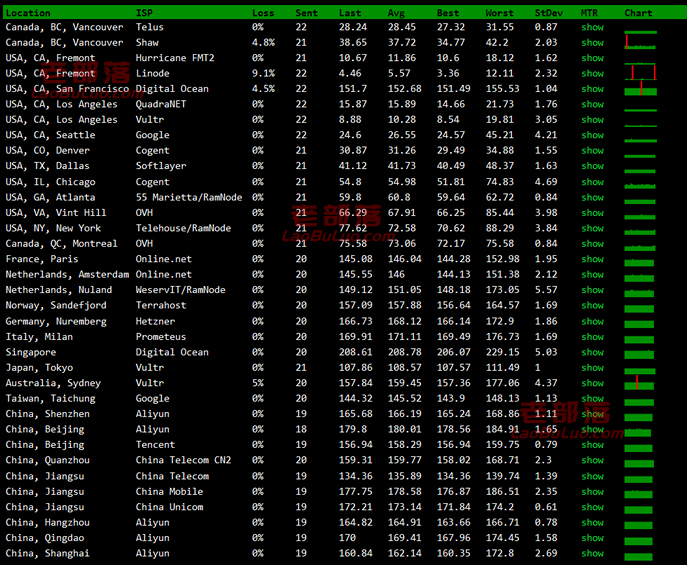Open show link for Vint Hill OVH

click(592, 212)
